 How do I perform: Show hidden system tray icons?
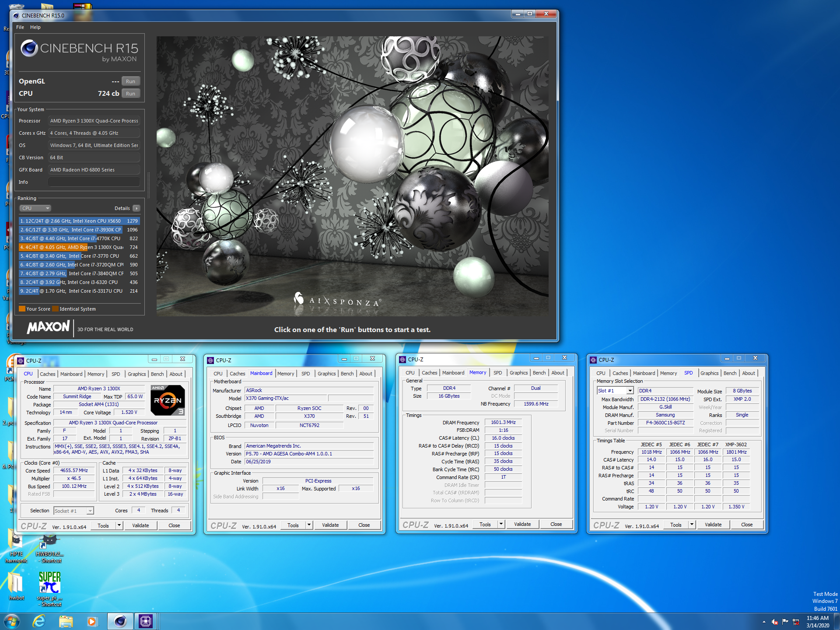coord(764,622)
